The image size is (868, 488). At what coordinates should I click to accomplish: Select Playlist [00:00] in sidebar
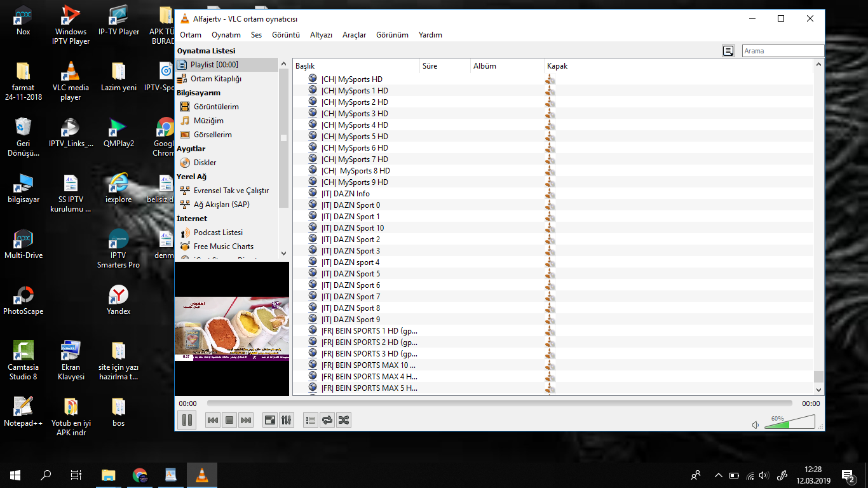click(227, 65)
